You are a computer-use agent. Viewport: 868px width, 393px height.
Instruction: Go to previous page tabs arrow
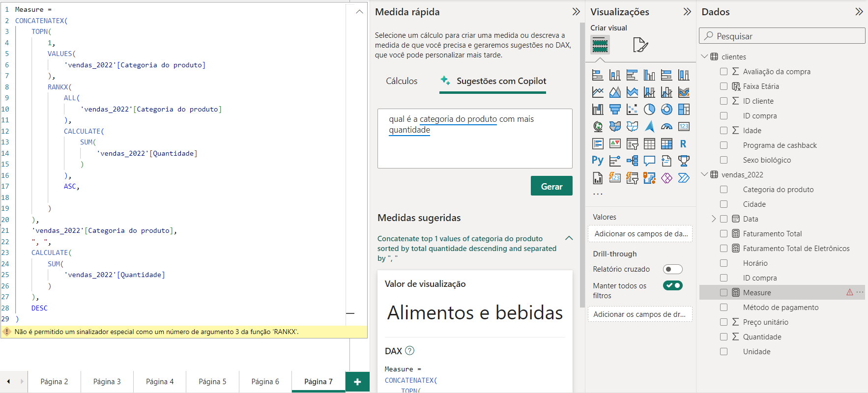coord(8,382)
